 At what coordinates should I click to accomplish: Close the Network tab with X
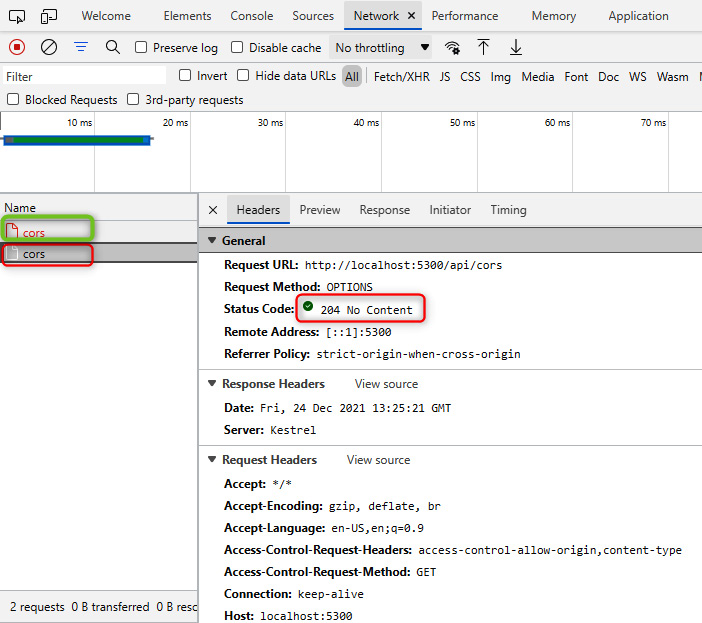point(411,16)
